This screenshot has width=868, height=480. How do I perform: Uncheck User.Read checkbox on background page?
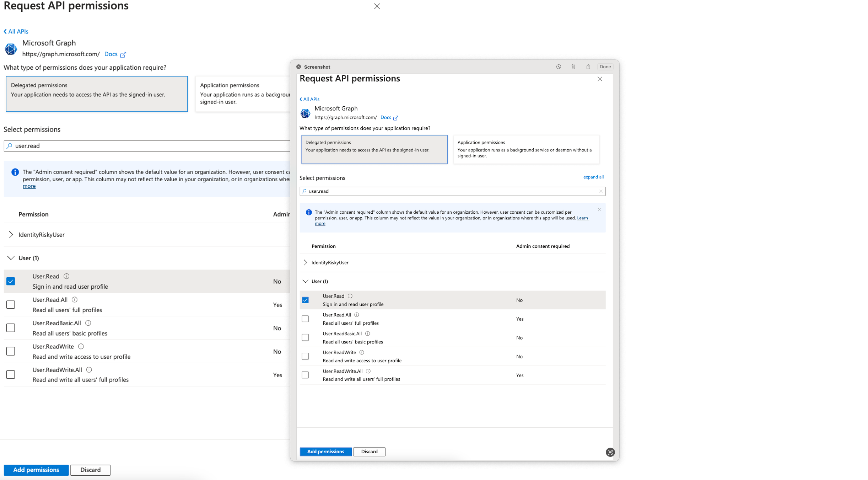click(11, 281)
